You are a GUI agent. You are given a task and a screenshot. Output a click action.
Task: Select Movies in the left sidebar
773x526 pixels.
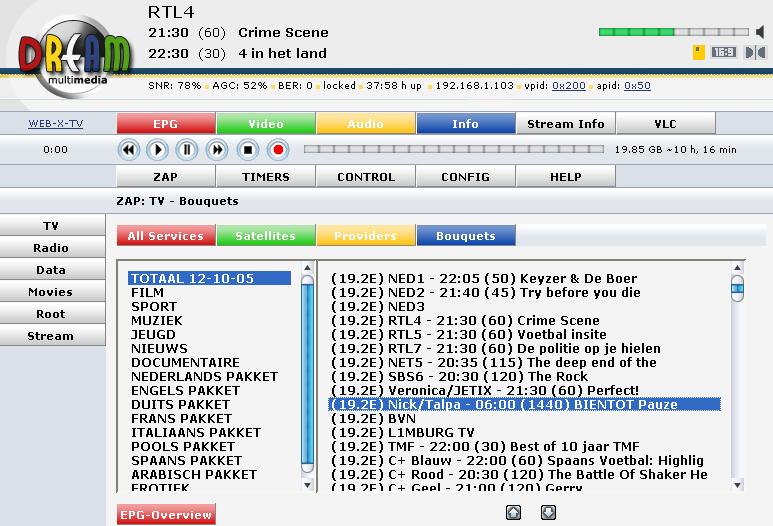pyautogui.click(x=51, y=292)
